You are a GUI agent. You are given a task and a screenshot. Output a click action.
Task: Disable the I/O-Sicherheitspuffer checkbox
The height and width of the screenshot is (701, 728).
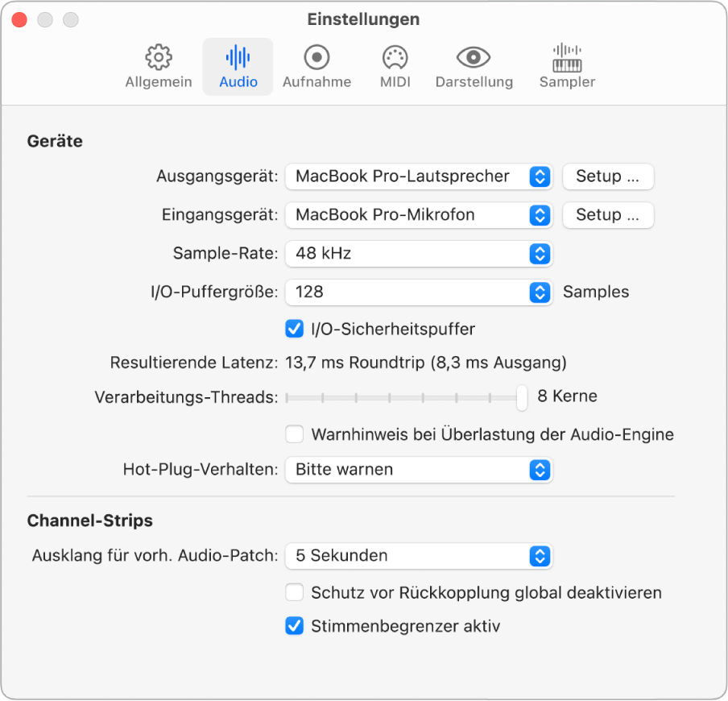[x=295, y=329]
